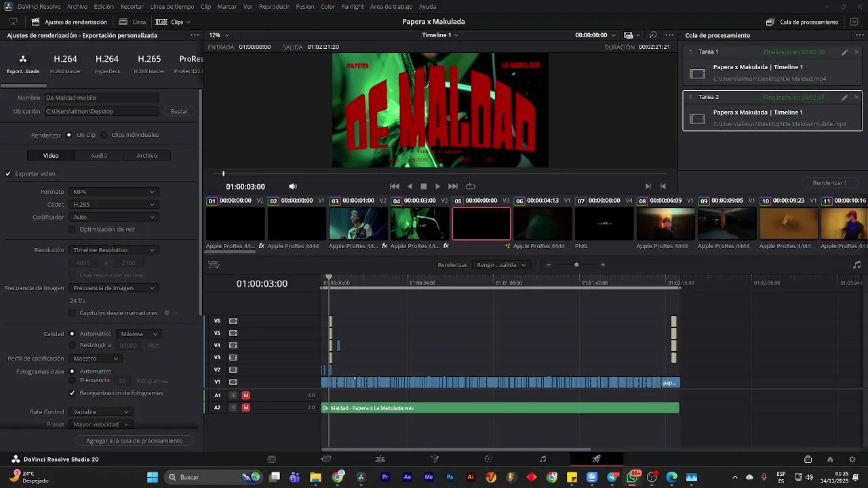Open the Media page icon
The height and width of the screenshot is (488, 868).
coord(272,459)
